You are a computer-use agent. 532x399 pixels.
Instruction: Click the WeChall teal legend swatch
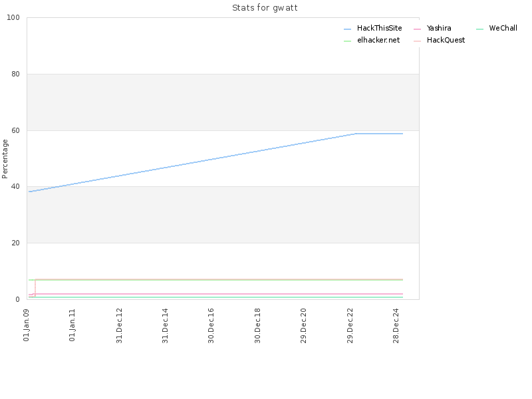coord(479,29)
